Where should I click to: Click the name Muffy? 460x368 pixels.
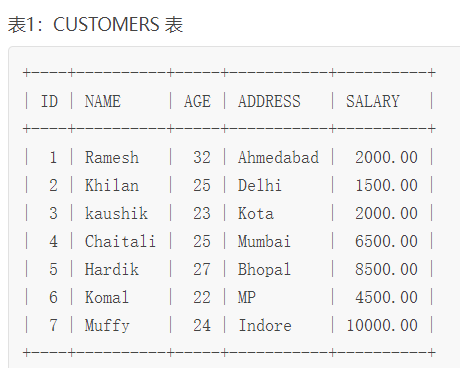tap(107, 325)
